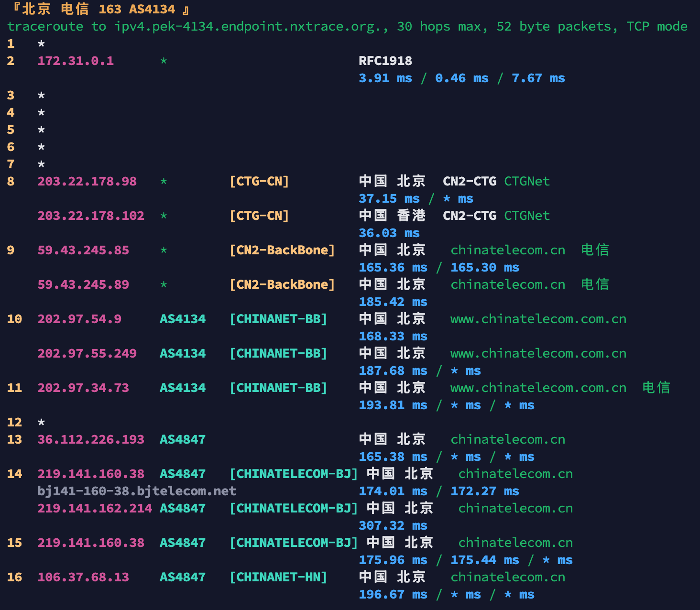The image size is (700, 610).
Task: Click IP address 36.112.226.193
Action: click(x=91, y=439)
